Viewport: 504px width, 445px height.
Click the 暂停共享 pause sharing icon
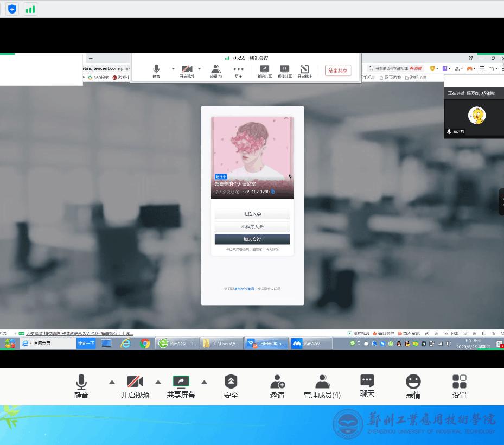tap(284, 71)
